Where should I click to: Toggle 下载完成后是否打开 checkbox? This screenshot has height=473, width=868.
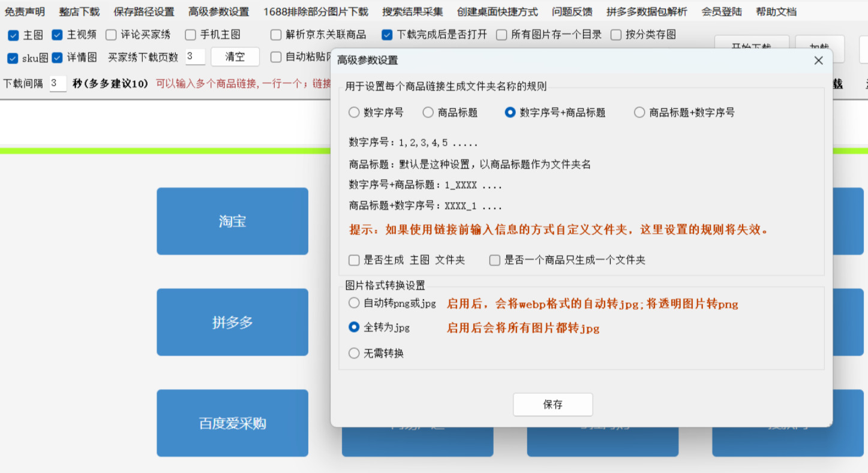[x=387, y=35]
